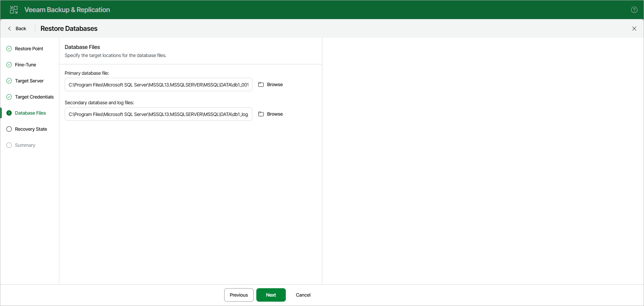Click the Recovery State step circle icon
This screenshot has height=306, width=644.
pos(9,129)
